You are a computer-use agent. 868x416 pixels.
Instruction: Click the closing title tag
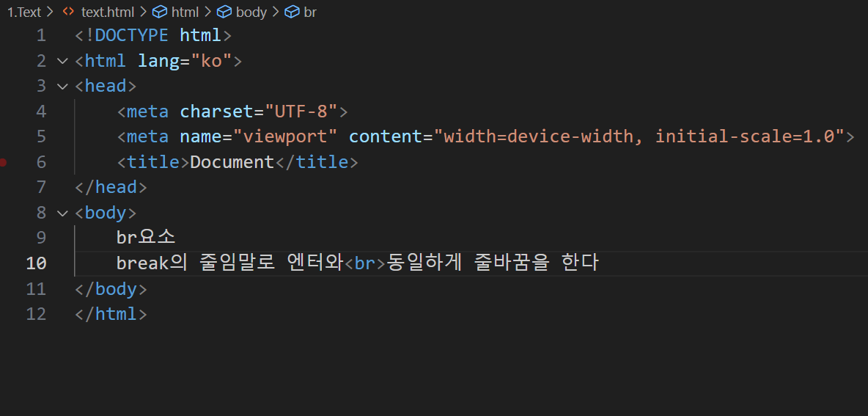pos(317,162)
